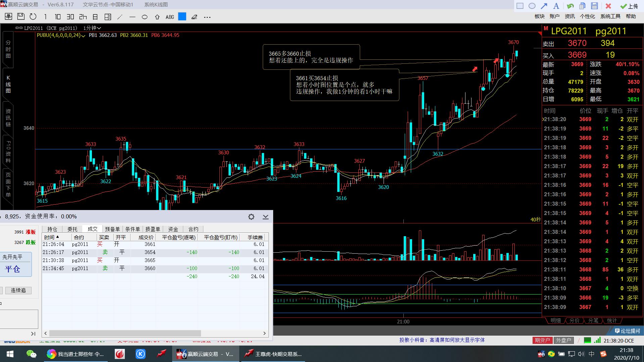644x362 pixels.
Task: Open the trade panel settings gear
Action: point(251,217)
